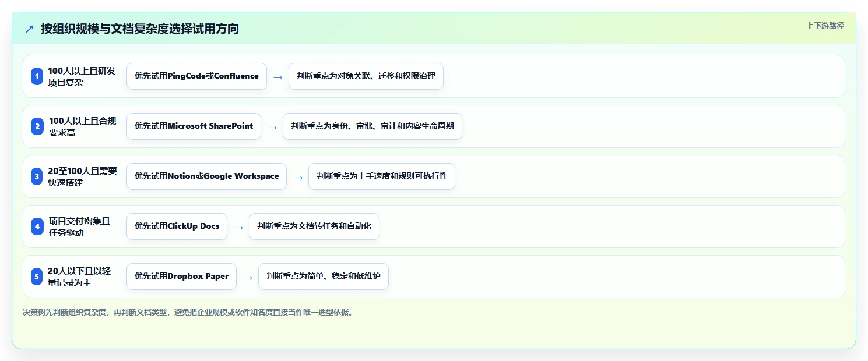Click 20至100人且需要快速搭建 condition text
868x361 pixels.
click(x=83, y=176)
